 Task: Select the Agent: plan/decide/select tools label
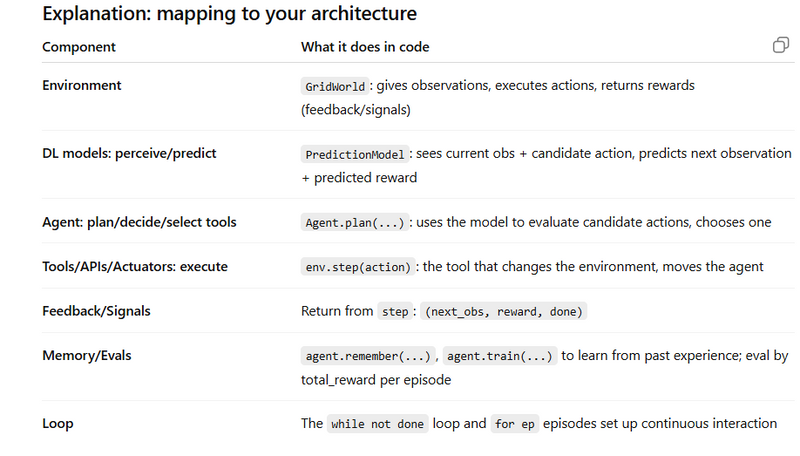139,222
